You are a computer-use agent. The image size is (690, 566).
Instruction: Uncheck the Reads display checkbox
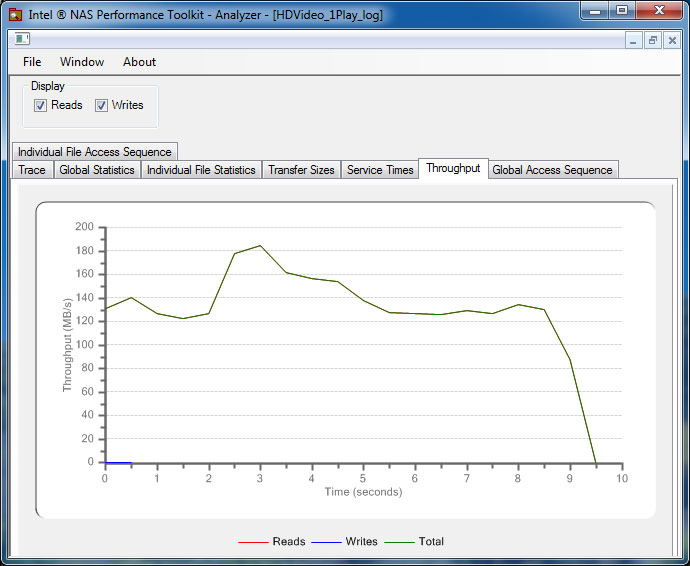click(41, 105)
